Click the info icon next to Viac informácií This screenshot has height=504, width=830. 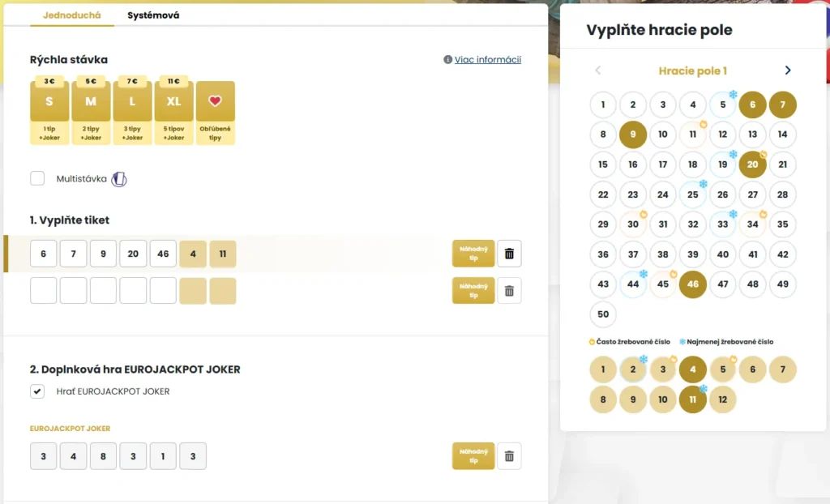click(x=447, y=59)
